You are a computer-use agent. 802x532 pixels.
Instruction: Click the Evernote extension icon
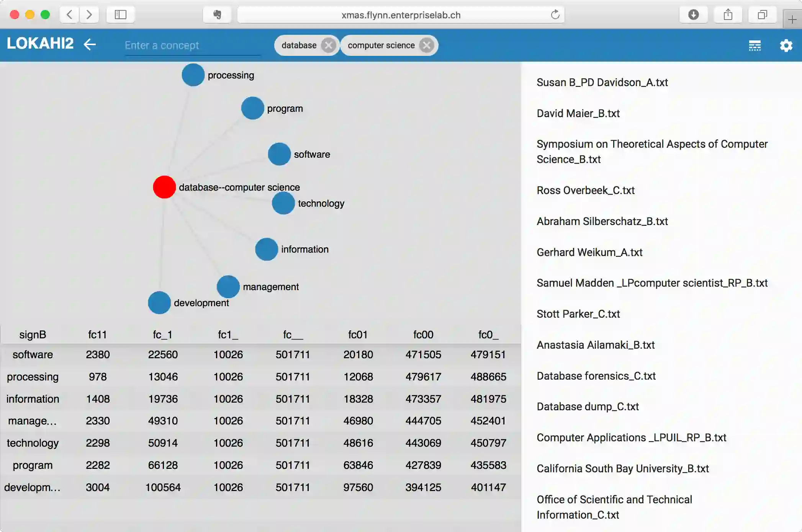tap(217, 15)
